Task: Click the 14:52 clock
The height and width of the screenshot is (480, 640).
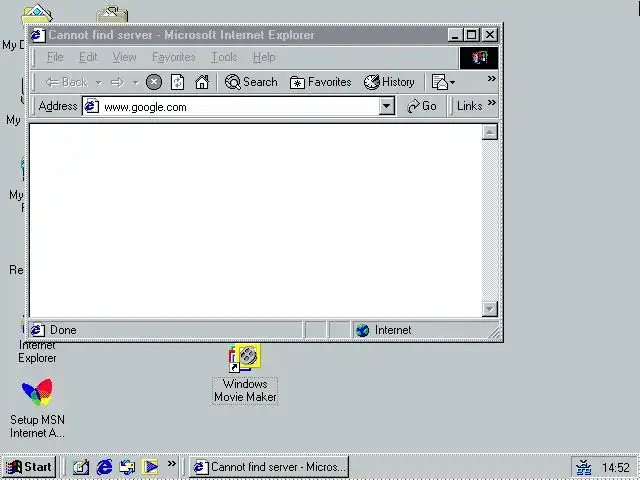Action: pyautogui.click(x=616, y=468)
